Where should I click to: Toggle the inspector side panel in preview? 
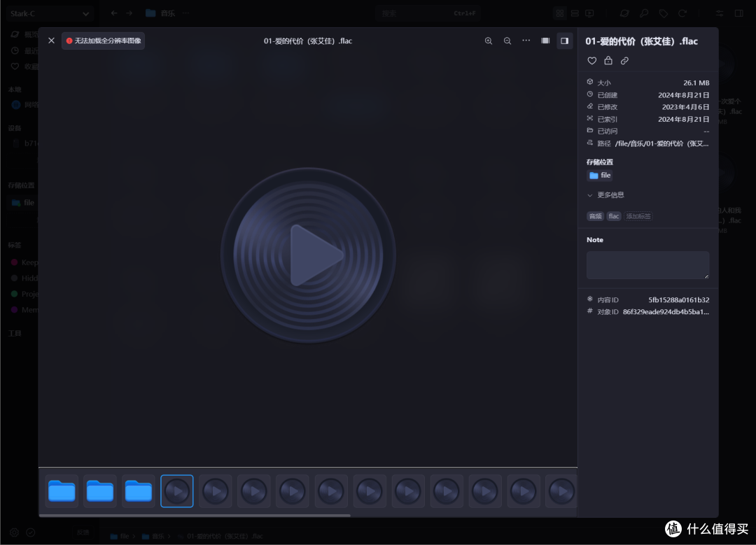point(564,41)
